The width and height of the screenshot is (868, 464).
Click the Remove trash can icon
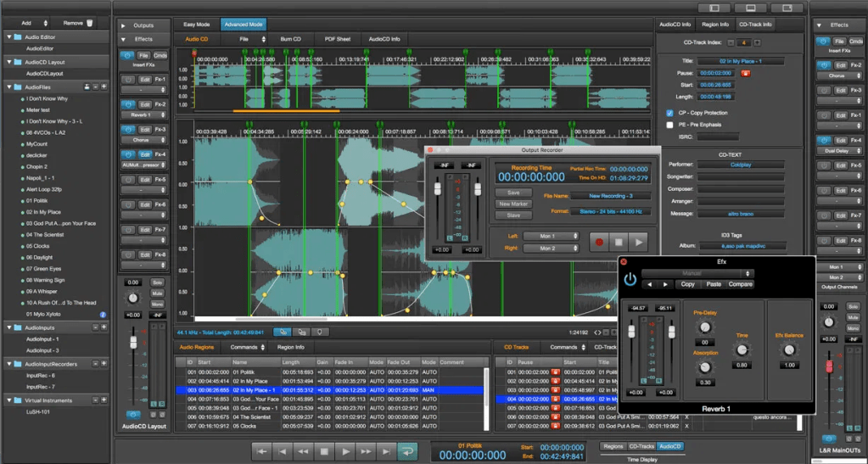click(91, 23)
